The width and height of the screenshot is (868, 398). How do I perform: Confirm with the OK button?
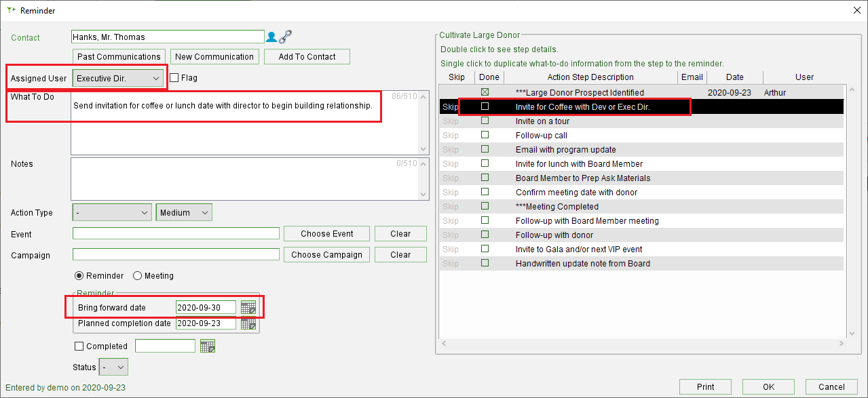click(768, 387)
